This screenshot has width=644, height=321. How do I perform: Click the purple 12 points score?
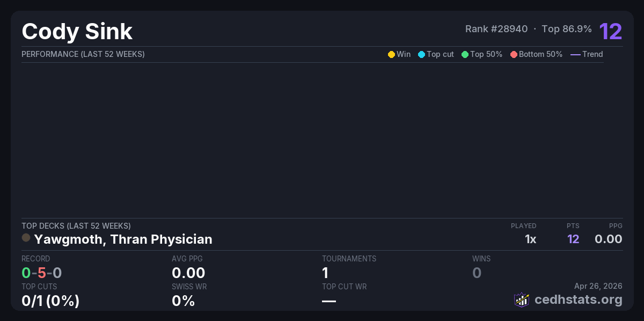tap(611, 32)
